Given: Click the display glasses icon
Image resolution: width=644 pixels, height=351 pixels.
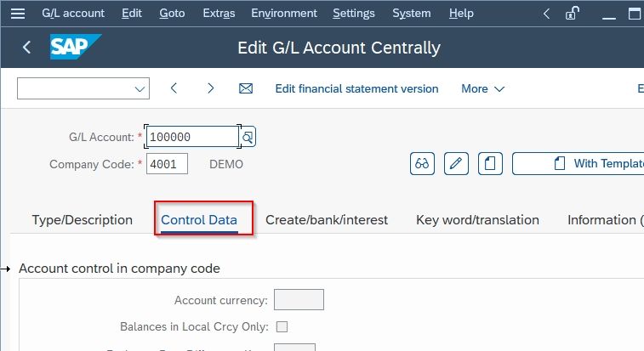Looking at the screenshot, I should coord(422,163).
